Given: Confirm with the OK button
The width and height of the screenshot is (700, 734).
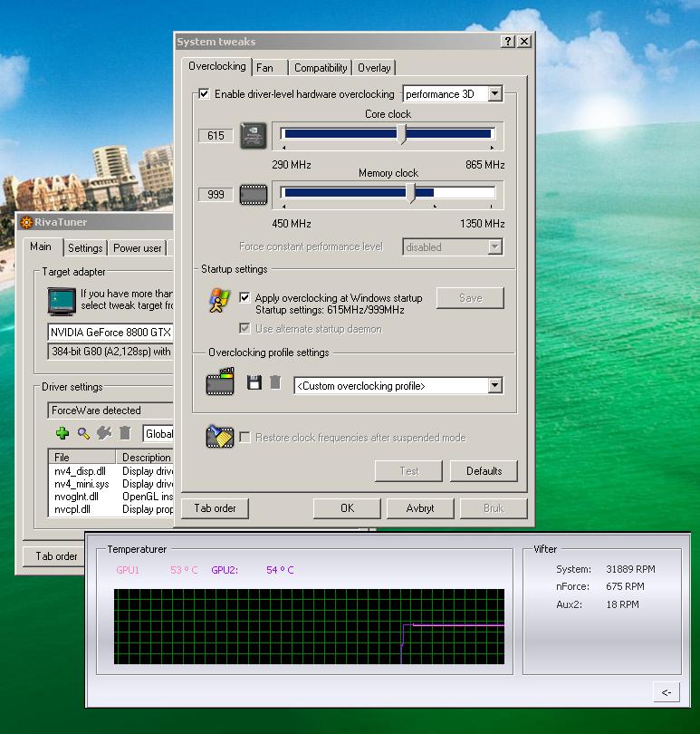Looking at the screenshot, I should [x=347, y=508].
